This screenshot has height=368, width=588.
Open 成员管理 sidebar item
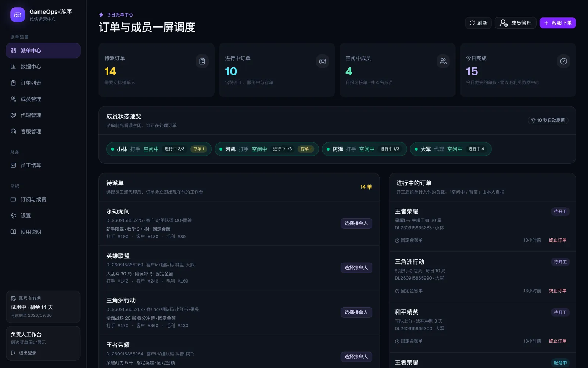[x=43, y=99]
